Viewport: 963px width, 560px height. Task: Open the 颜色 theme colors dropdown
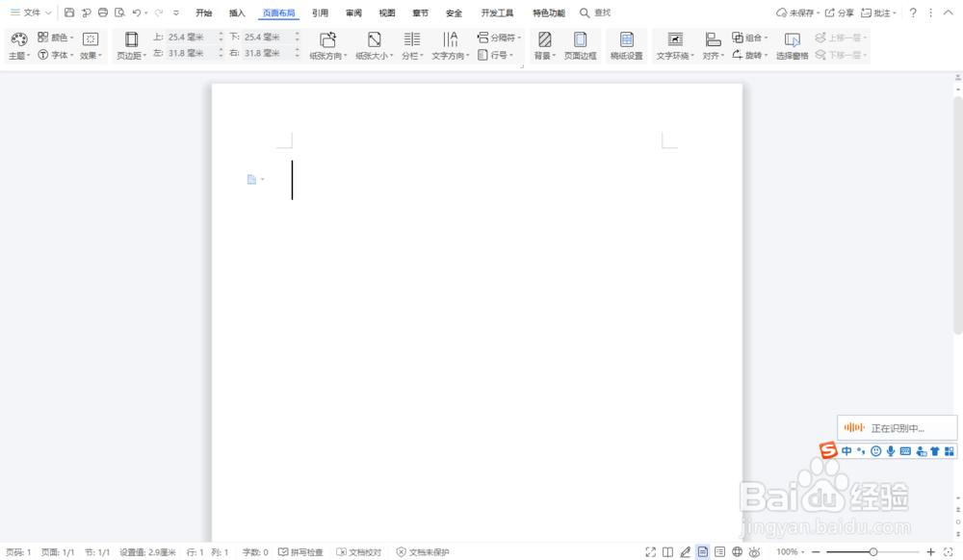[x=55, y=38]
